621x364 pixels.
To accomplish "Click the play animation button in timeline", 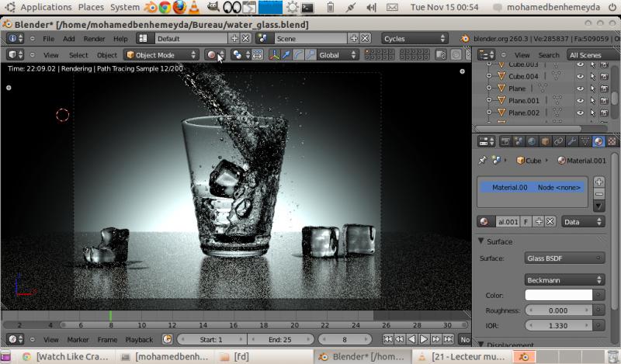I will 424,339.
